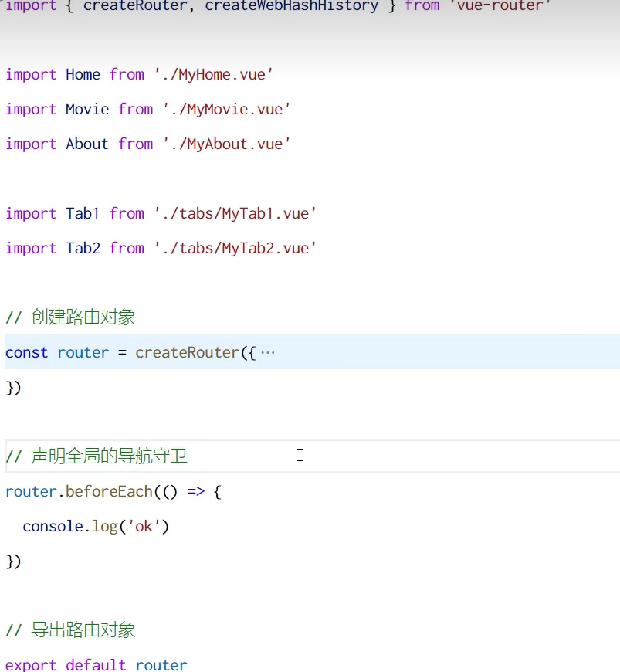Select the router variable name

pos(83,352)
